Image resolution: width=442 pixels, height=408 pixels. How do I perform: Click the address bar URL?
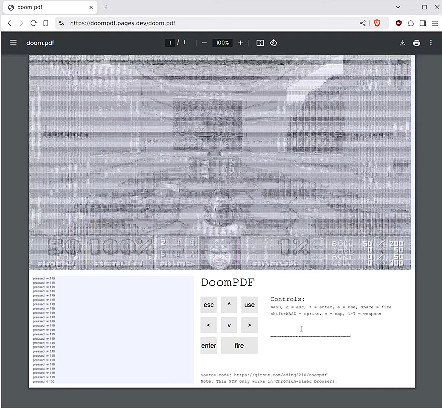pyautogui.click(x=123, y=23)
